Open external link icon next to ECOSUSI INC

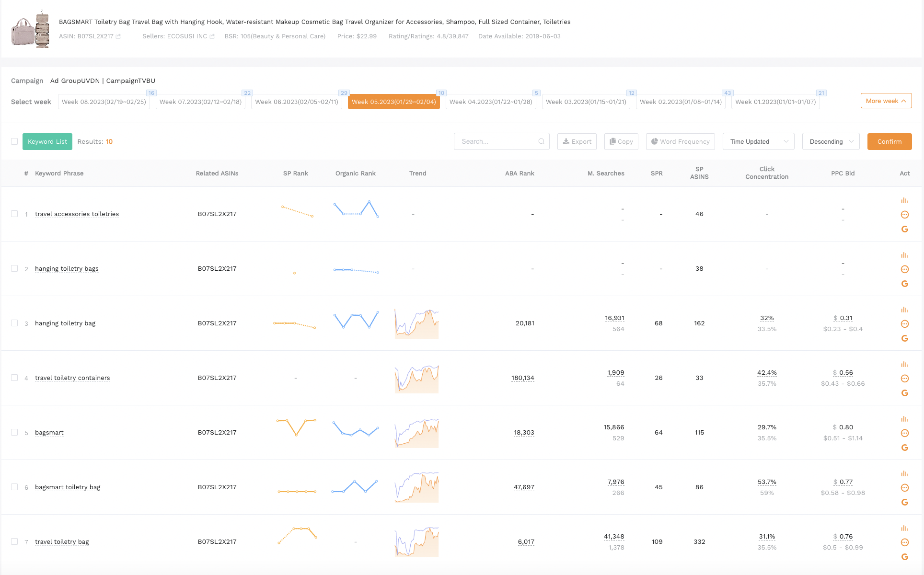[x=212, y=36]
